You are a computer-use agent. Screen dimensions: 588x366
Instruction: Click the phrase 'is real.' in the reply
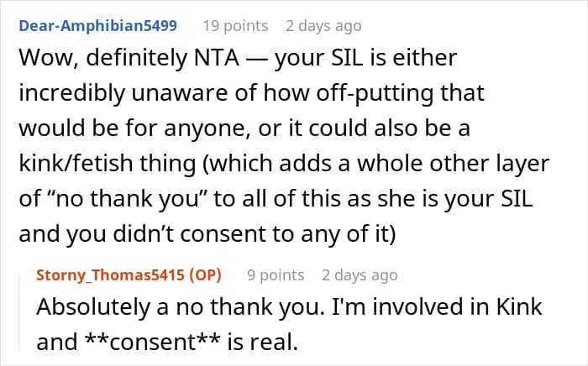click(x=262, y=342)
